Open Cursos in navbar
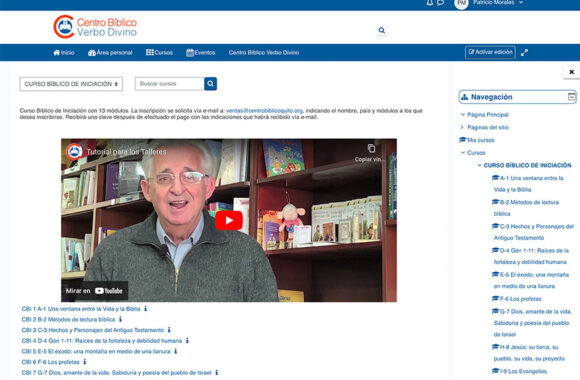Image resolution: width=580 pixels, height=380 pixels. click(159, 53)
